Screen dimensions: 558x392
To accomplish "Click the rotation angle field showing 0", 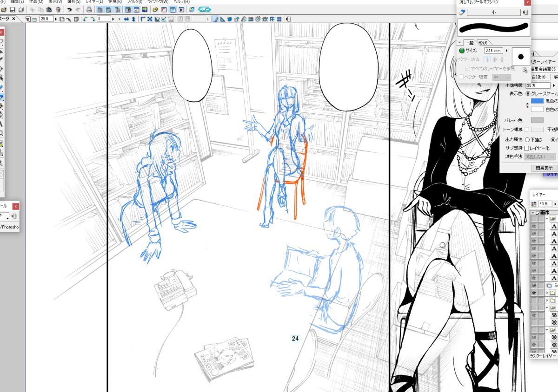I will [x=104, y=19].
